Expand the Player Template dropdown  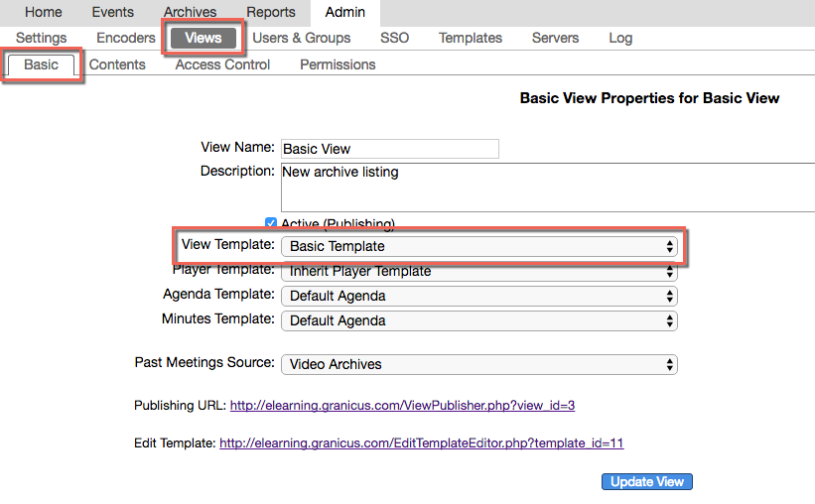[x=479, y=272]
